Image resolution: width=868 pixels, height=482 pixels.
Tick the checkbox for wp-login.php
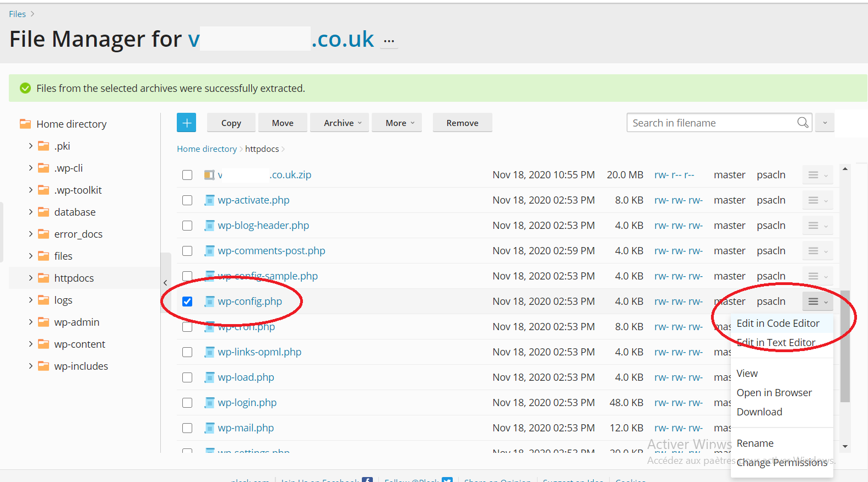pos(187,403)
